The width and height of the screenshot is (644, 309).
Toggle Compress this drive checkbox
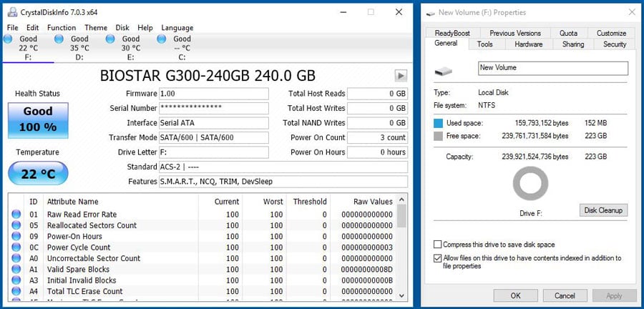click(438, 245)
